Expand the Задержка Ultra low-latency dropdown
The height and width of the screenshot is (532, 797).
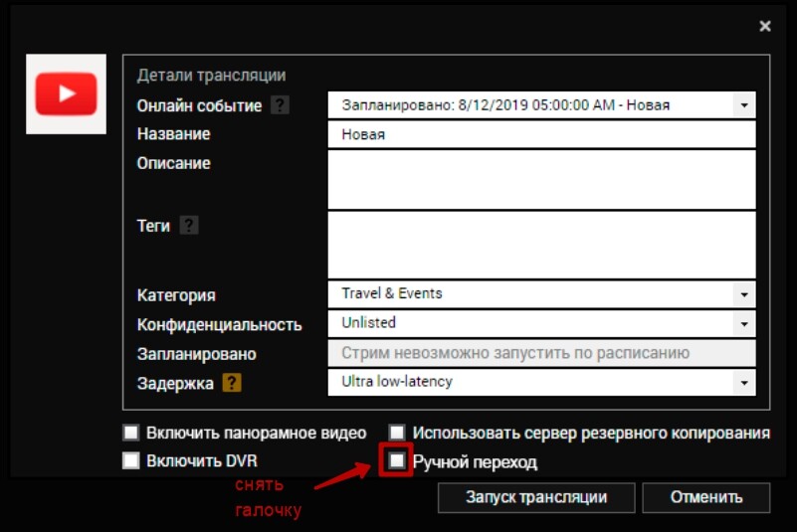(744, 383)
